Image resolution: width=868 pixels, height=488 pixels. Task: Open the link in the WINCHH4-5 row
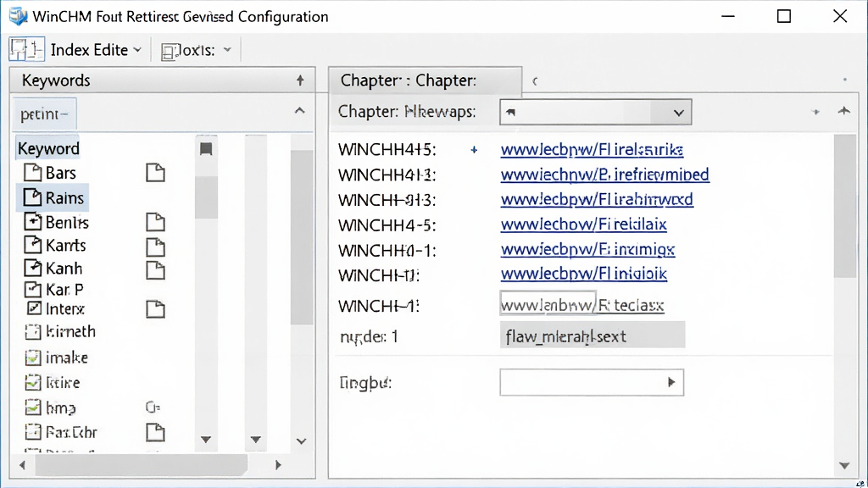click(583, 224)
